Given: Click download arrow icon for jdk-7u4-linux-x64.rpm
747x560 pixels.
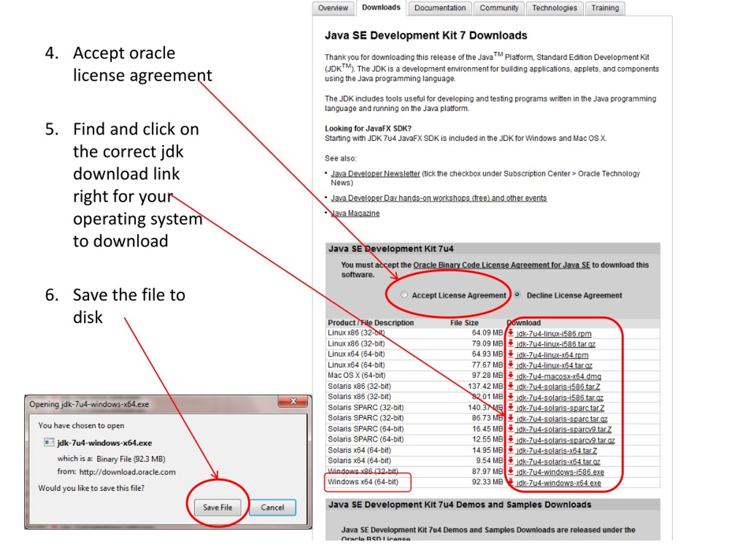Looking at the screenshot, I should point(511,354).
